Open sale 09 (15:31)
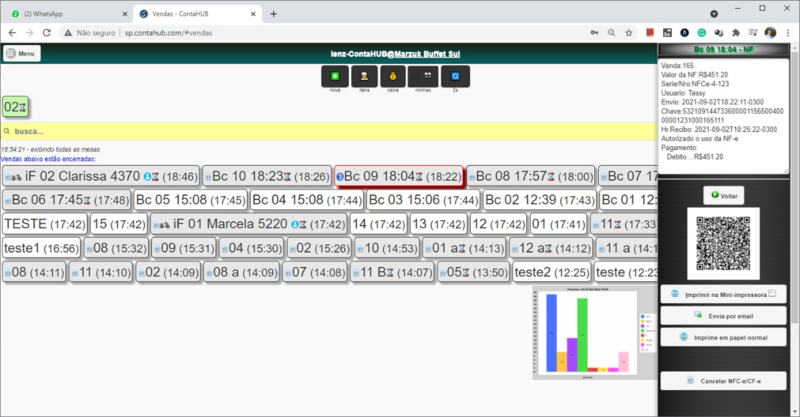The height and width of the screenshot is (417, 800). (184, 248)
